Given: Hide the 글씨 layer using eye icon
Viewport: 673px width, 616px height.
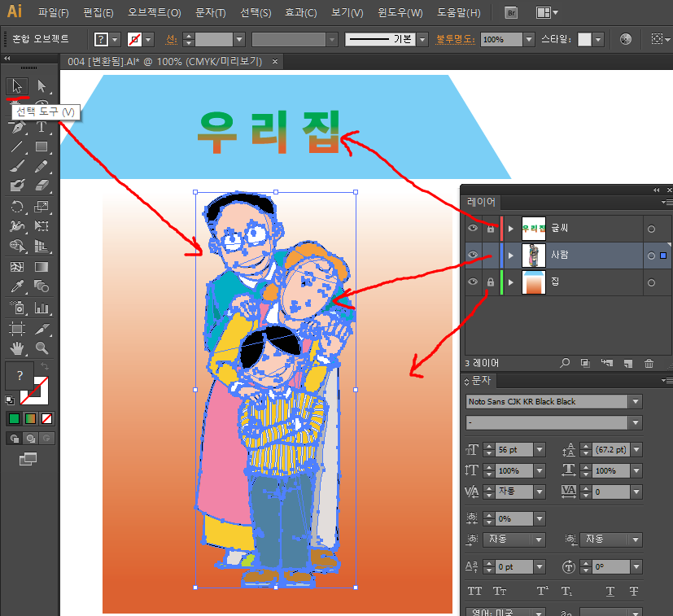Looking at the screenshot, I should pyautogui.click(x=472, y=229).
